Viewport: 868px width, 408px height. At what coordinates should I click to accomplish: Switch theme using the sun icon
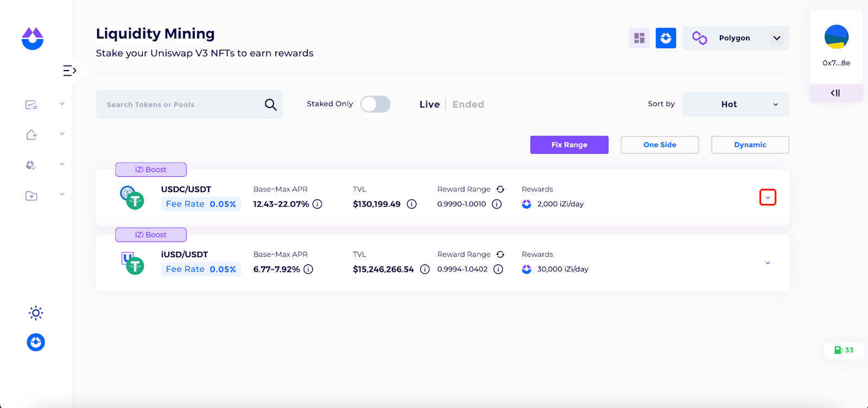click(36, 313)
